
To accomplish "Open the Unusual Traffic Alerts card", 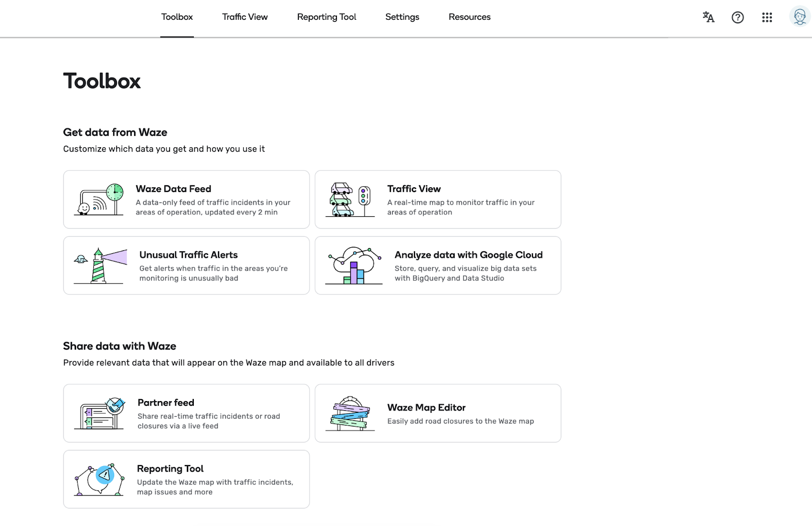I will click(x=186, y=265).
